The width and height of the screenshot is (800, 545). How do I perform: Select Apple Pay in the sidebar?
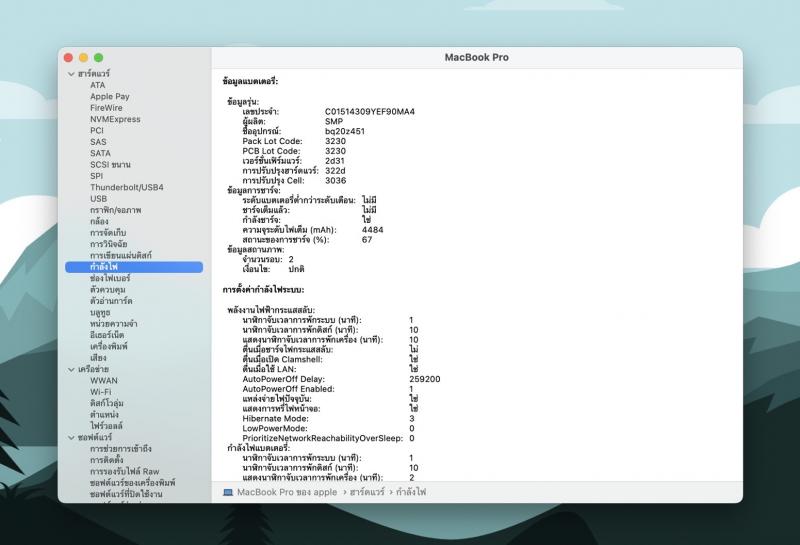(110, 96)
